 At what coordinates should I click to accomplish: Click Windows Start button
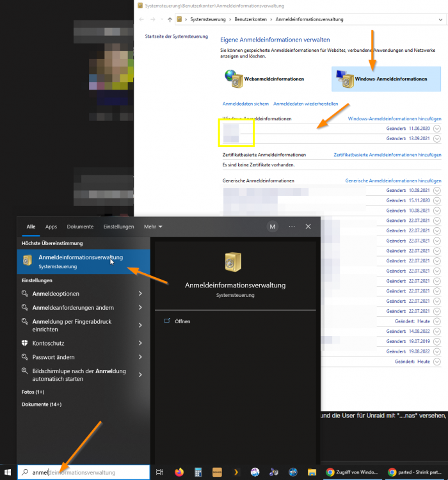click(x=8, y=472)
